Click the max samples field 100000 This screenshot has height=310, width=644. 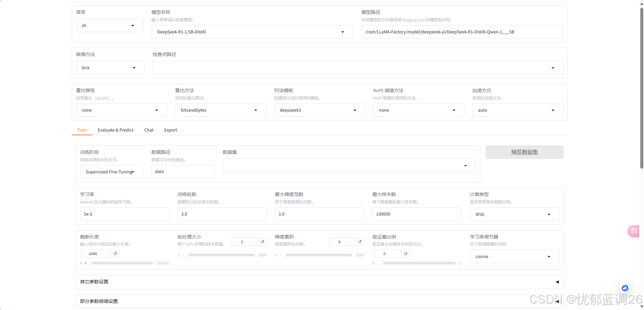[x=417, y=214]
